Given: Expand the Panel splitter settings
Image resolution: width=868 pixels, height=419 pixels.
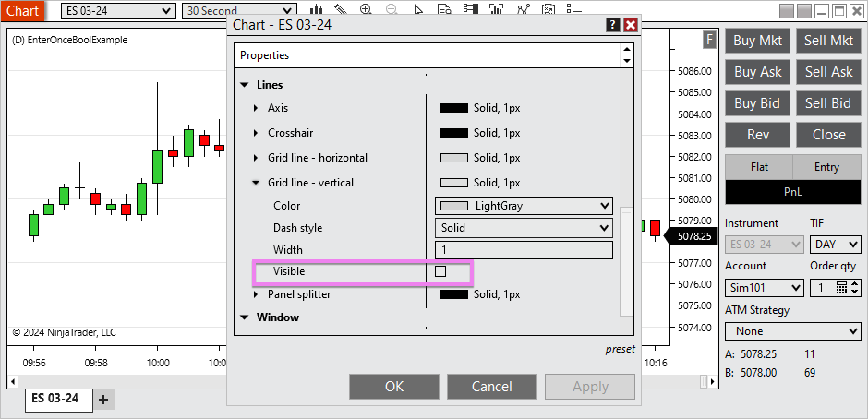Looking at the screenshot, I should pyautogui.click(x=257, y=294).
